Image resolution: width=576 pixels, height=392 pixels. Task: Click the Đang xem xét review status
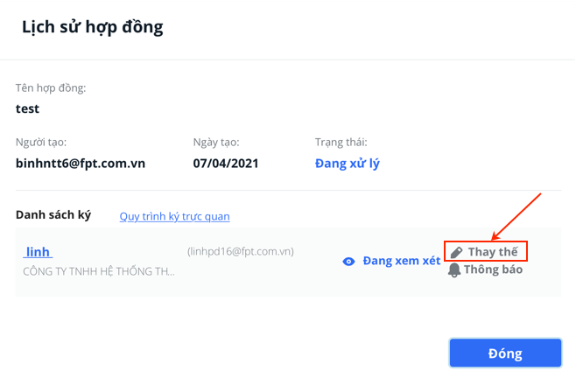click(402, 261)
